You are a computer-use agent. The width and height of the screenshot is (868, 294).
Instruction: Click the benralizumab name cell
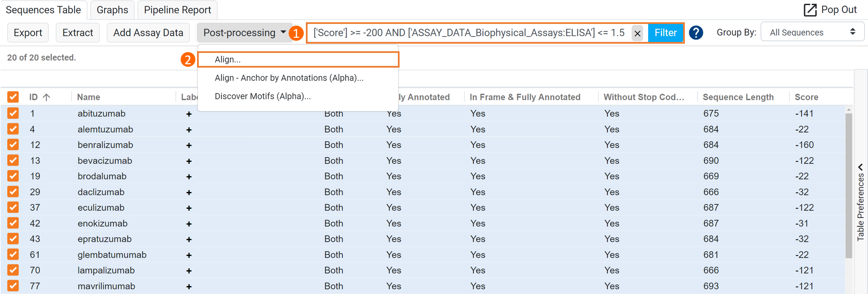coord(105,145)
